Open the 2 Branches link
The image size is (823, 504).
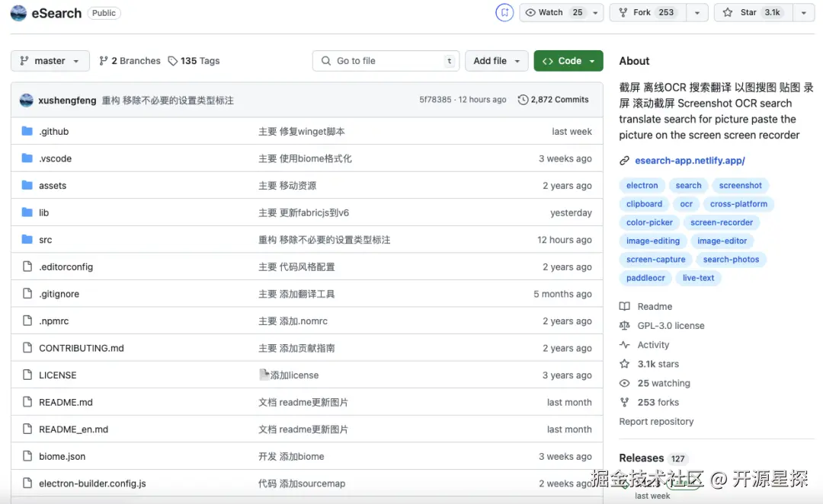(x=130, y=61)
